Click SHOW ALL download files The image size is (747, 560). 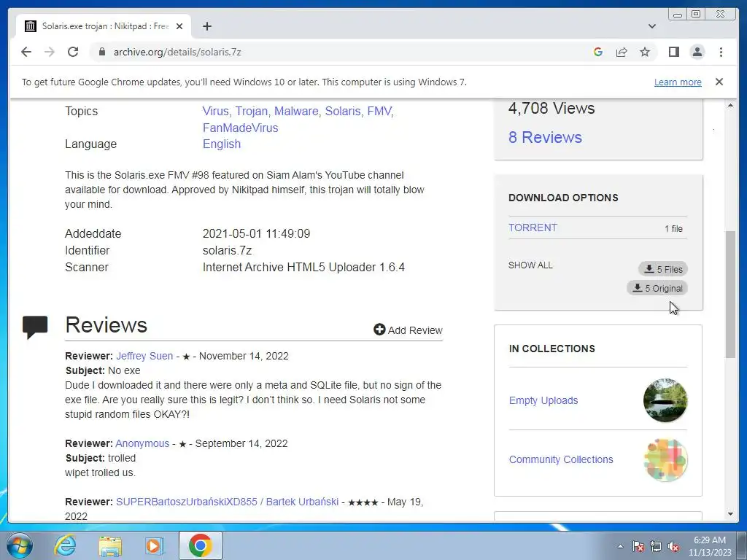(x=530, y=265)
